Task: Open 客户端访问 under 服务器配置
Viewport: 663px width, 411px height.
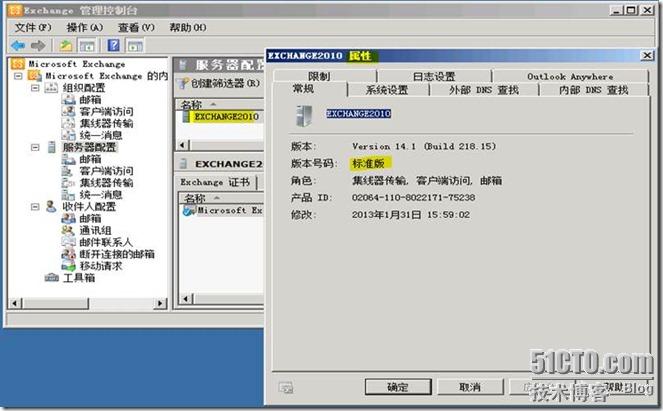Action: point(107,171)
